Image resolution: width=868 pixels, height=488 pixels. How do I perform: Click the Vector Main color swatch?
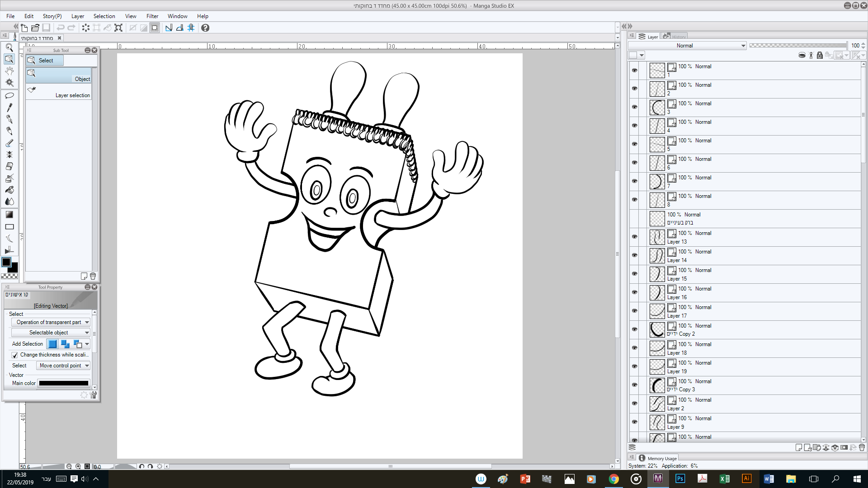coord(64,383)
